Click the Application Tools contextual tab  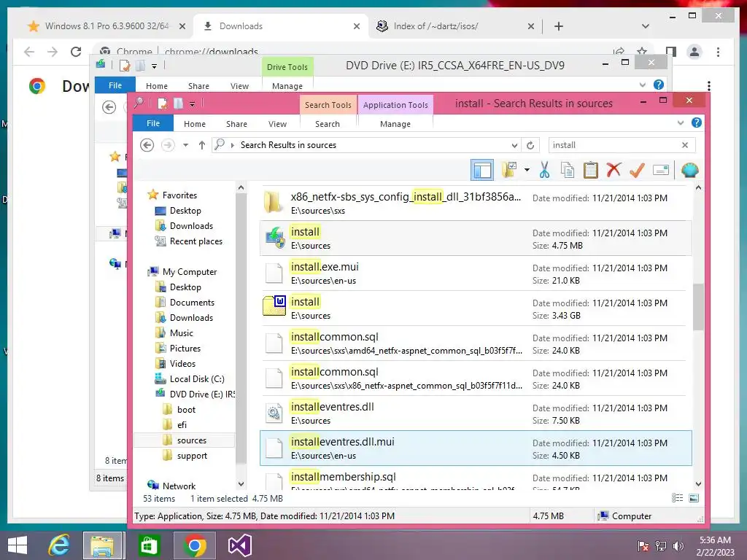(x=395, y=105)
